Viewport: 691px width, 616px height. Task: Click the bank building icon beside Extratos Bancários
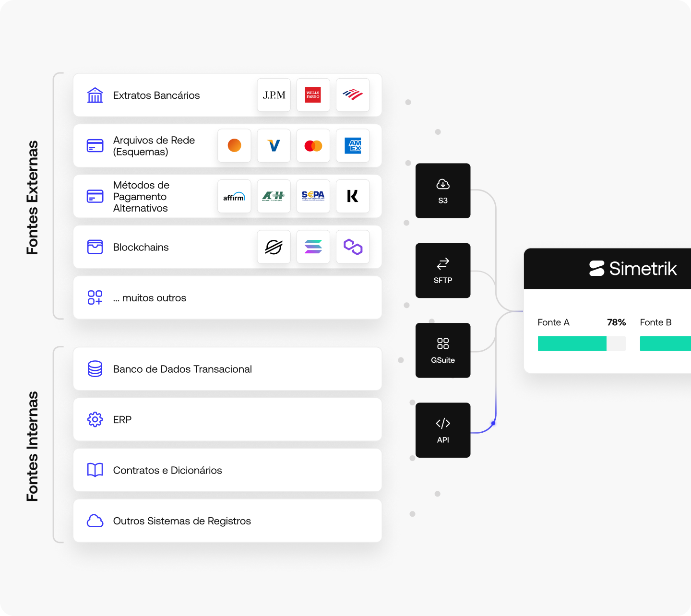pyautogui.click(x=95, y=95)
